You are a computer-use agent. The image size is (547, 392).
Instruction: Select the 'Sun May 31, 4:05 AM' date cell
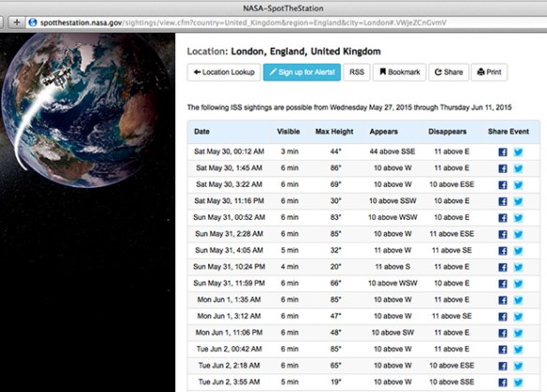tap(229, 250)
